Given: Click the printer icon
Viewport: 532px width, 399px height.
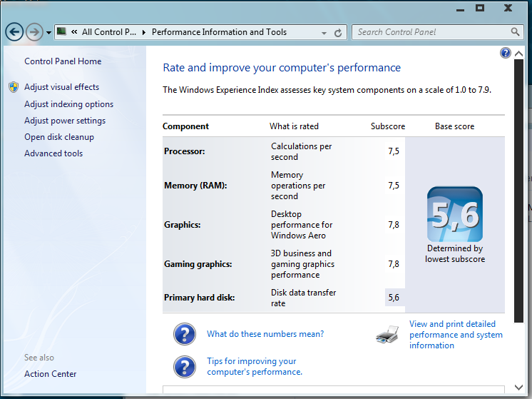Looking at the screenshot, I should (x=388, y=335).
